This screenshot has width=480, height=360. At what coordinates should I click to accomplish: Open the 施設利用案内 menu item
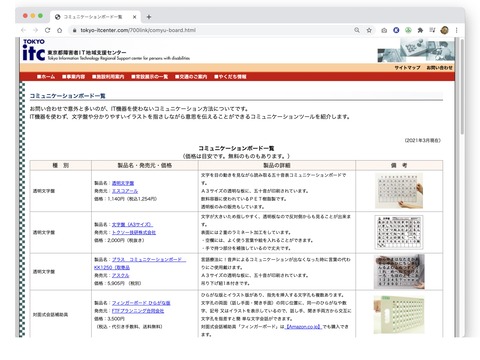click(x=108, y=77)
